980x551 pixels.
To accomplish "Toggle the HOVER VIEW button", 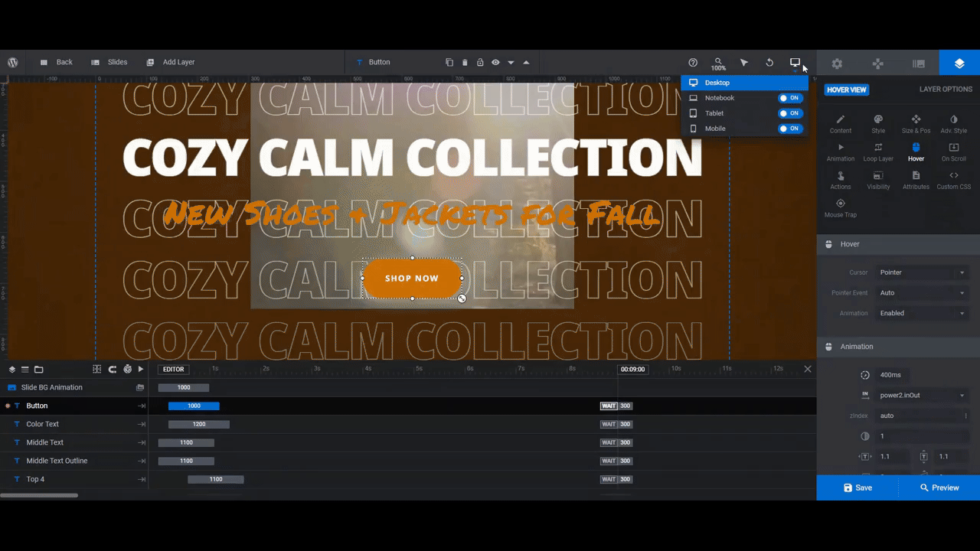I will [847, 90].
